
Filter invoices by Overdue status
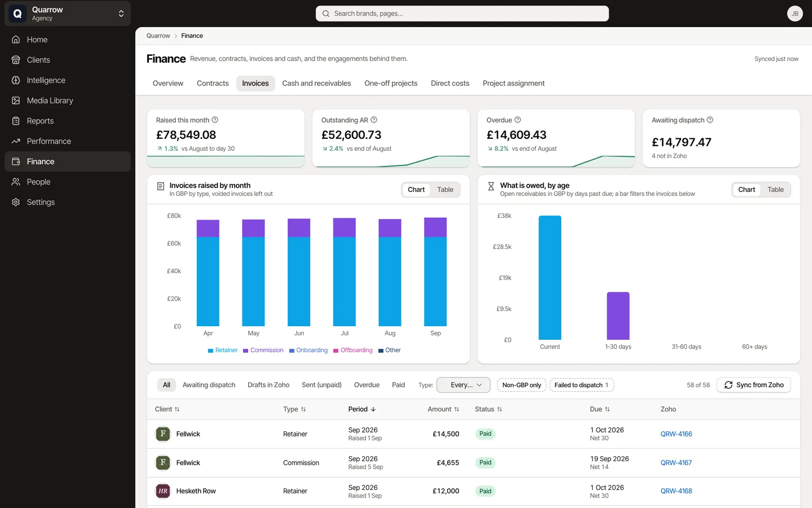[367, 385]
